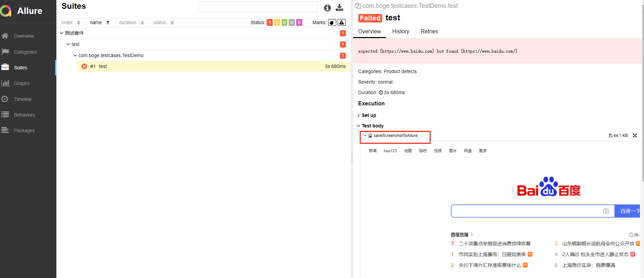The width and height of the screenshot is (644, 278).
Task: Click the red failed icon on the #1 test row
Action: 84,66
